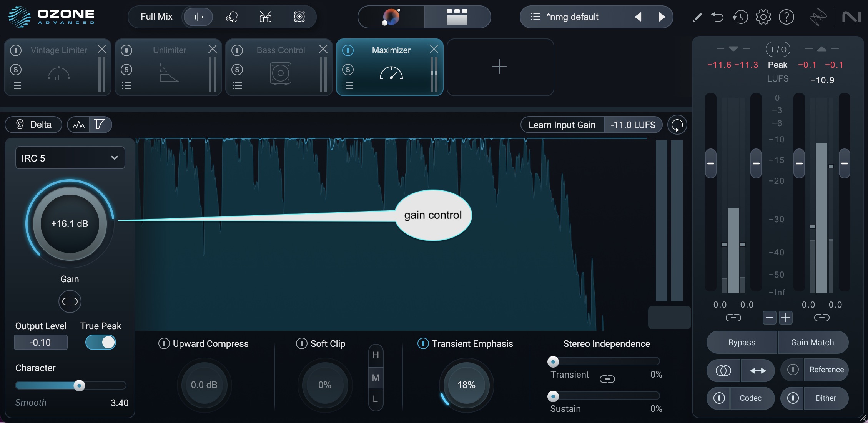The image size is (868, 423).
Task: Click Learn Input Gain
Action: click(x=562, y=125)
